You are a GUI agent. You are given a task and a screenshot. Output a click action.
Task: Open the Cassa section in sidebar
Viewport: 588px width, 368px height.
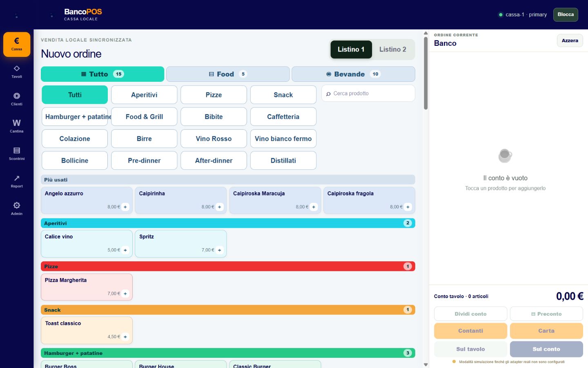click(x=17, y=44)
